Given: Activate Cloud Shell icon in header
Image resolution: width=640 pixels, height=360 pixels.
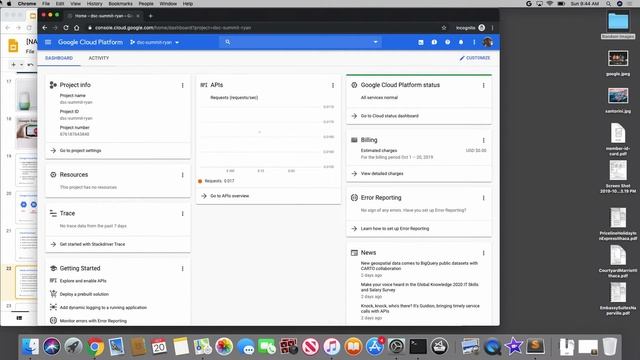Looking at the screenshot, I should click(421, 42).
